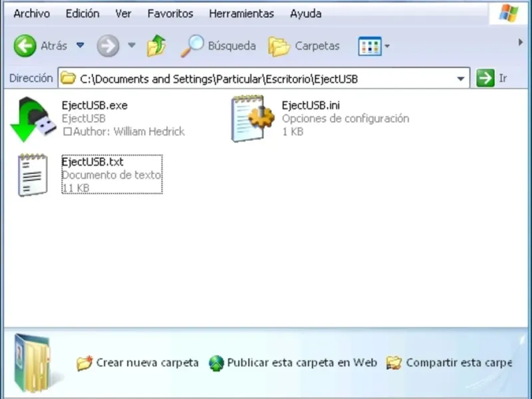This screenshot has width=532, height=399.
Task: Click the green globe publish icon
Action: (x=217, y=363)
